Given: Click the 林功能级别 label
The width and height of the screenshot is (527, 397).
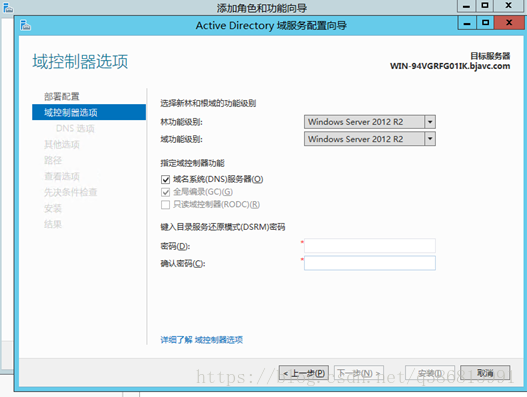Looking at the screenshot, I should (181, 122).
